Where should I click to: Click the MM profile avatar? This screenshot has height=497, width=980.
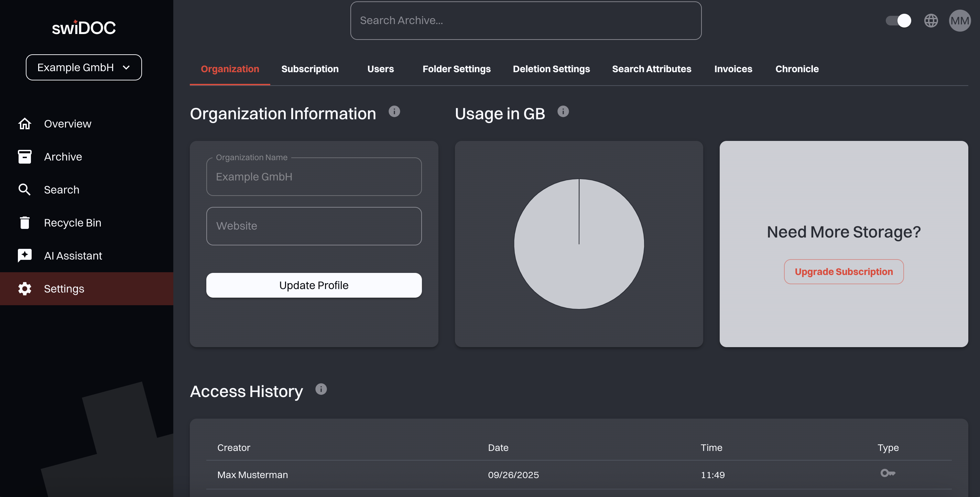coord(960,21)
